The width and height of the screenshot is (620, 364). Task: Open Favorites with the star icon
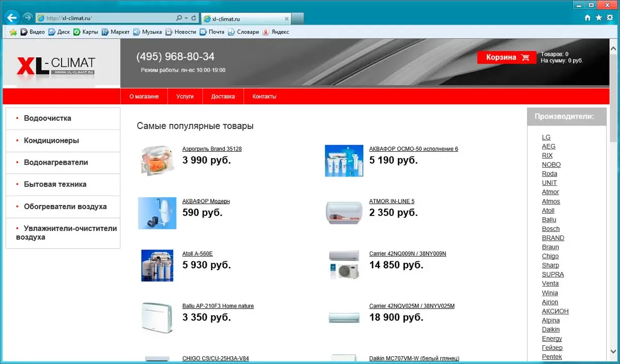[599, 18]
